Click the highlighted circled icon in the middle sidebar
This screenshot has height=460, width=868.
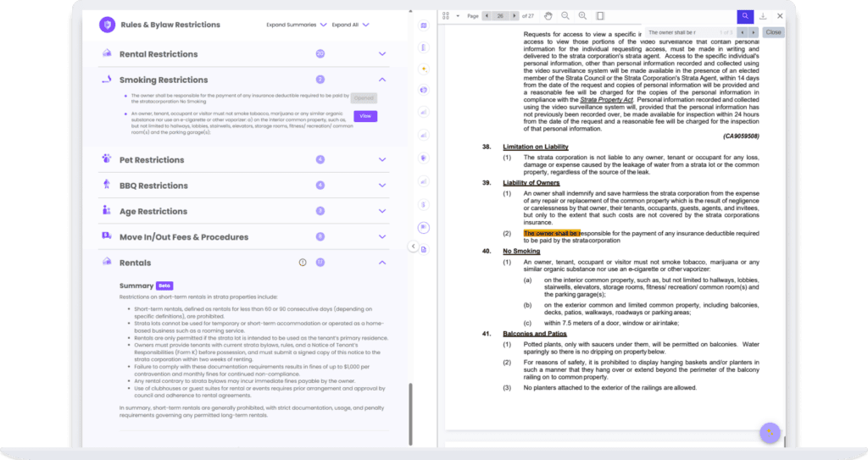pyautogui.click(x=424, y=228)
